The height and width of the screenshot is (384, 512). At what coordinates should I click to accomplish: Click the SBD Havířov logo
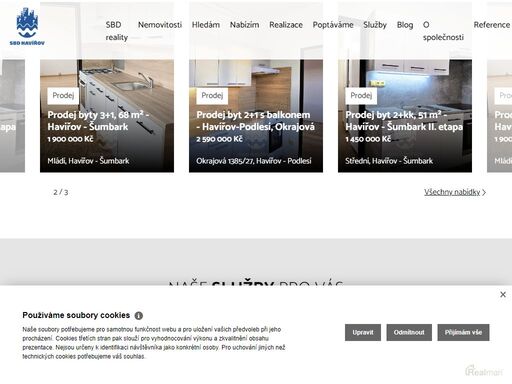(x=27, y=27)
